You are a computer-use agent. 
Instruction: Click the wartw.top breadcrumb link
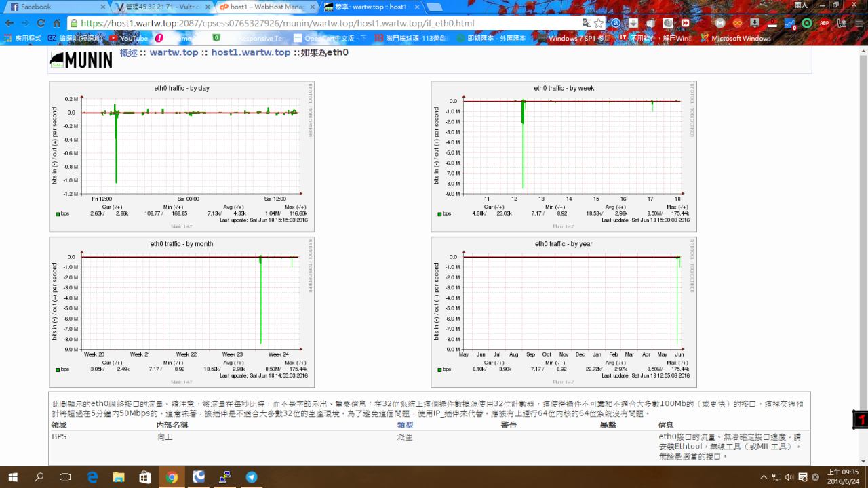[174, 52]
